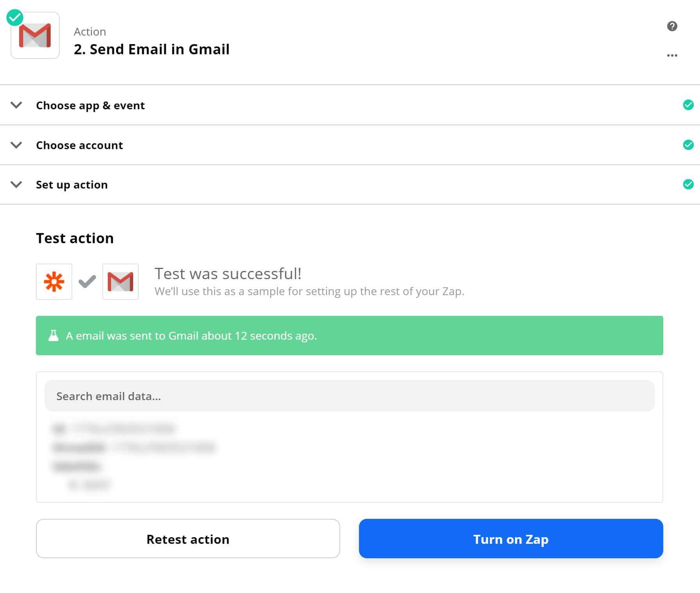Click the green email sent notification banner

click(350, 336)
